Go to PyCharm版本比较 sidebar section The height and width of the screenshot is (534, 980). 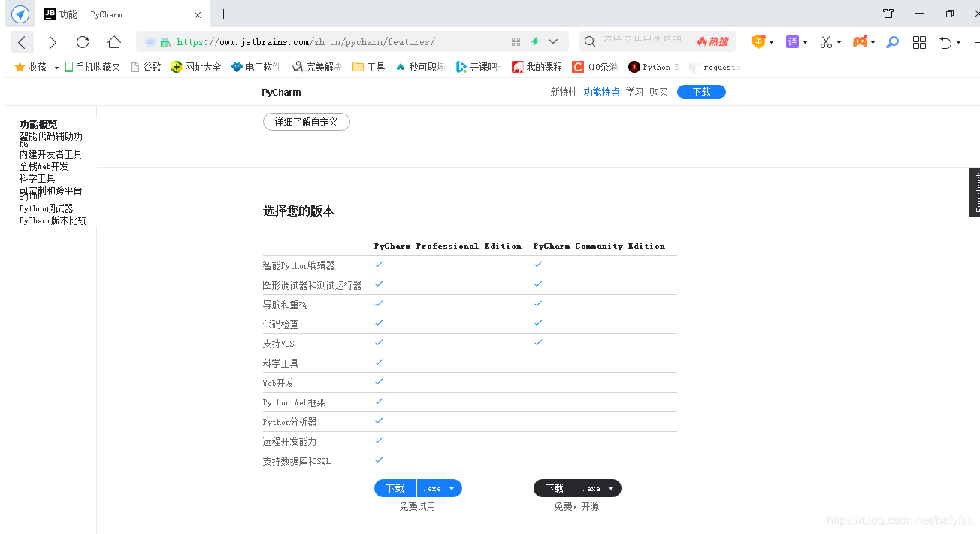(x=53, y=220)
